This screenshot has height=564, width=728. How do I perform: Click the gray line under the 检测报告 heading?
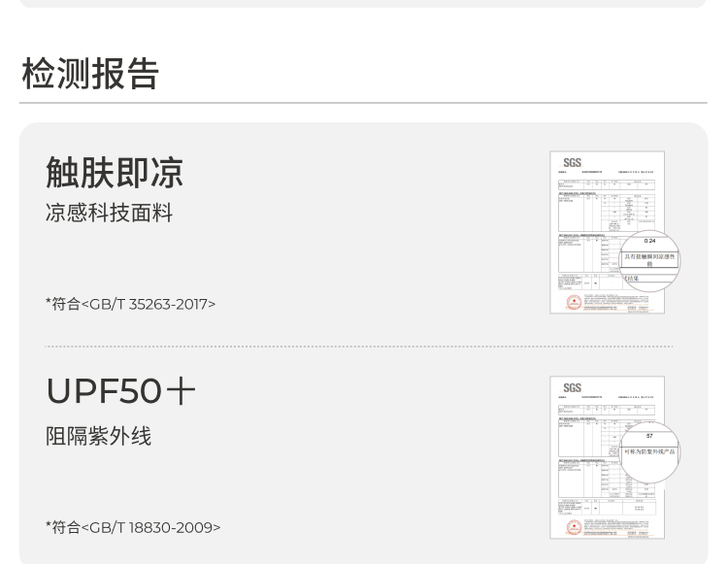coord(363,102)
